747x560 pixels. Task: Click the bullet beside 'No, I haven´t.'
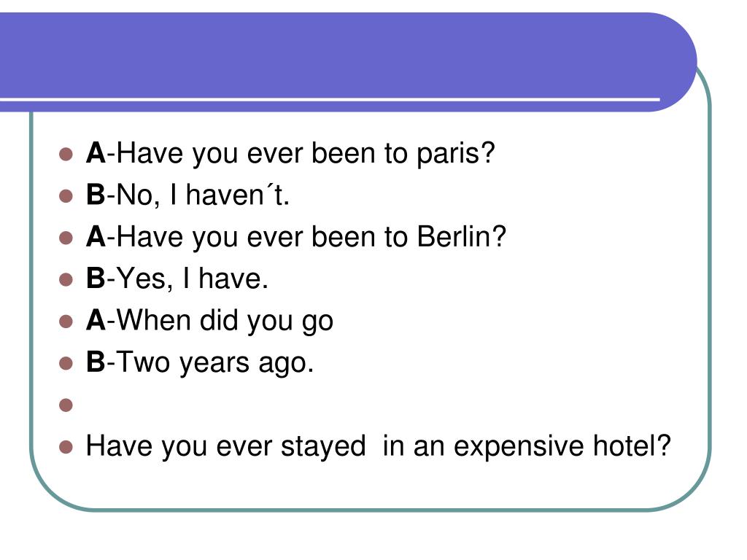pyautogui.click(x=66, y=195)
